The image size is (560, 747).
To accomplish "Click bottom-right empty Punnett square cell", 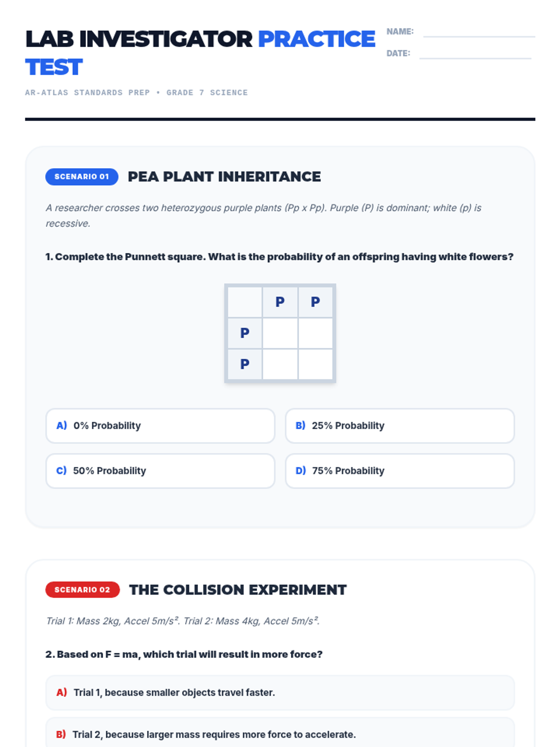I will pyautogui.click(x=315, y=364).
